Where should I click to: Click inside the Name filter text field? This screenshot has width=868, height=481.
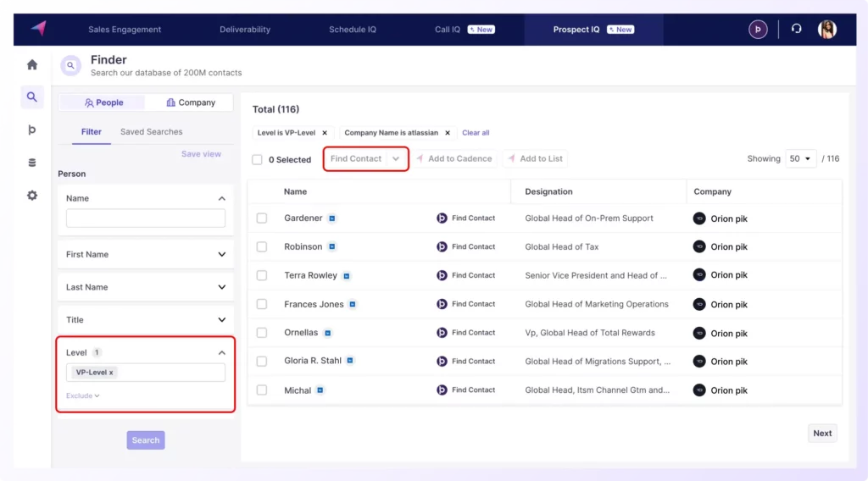coord(146,218)
